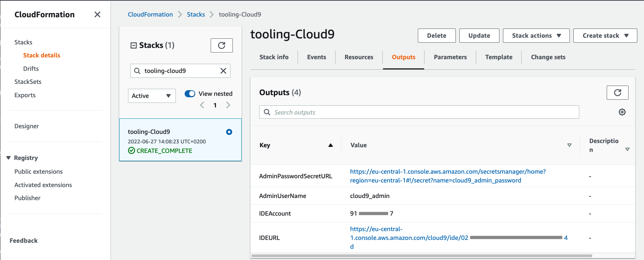Refresh the Stacks list
This screenshot has height=260, width=644.
click(222, 45)
